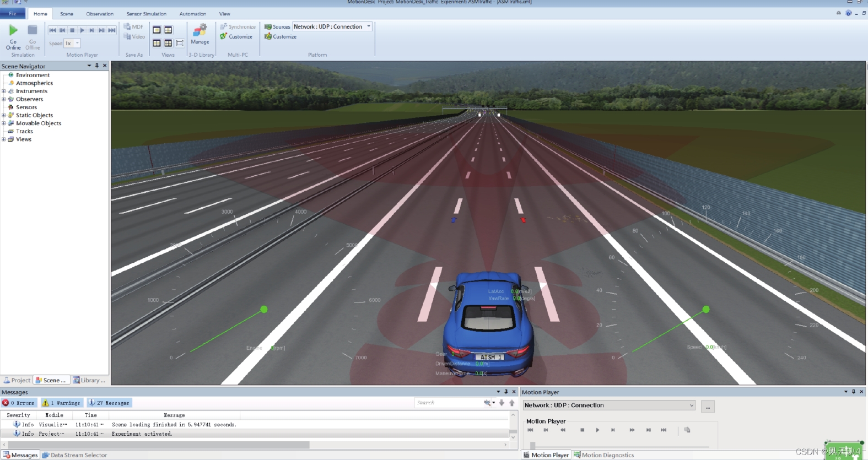Image resolution: width=868 pixels, height=460 pixels.
Task: Click the ellipsis browse button in Motion Player
Action: pyautogui.click(x=708, y=407)
